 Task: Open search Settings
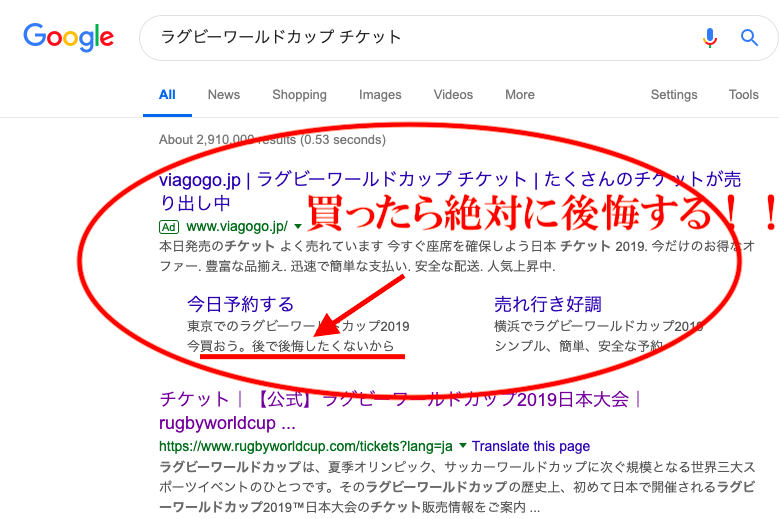674,95
